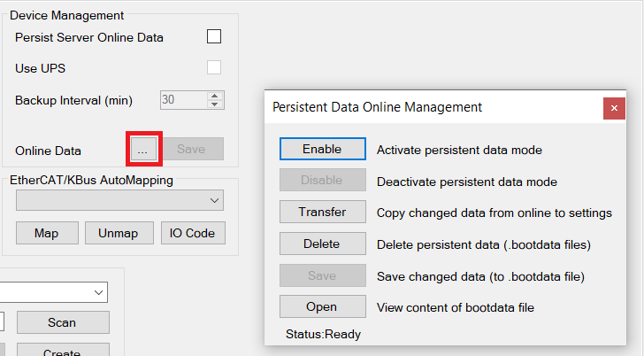Screen dimensions: 644x356
Task: Click Save in Persistent Data Online Management dialog
Action: tap(322, 275)
